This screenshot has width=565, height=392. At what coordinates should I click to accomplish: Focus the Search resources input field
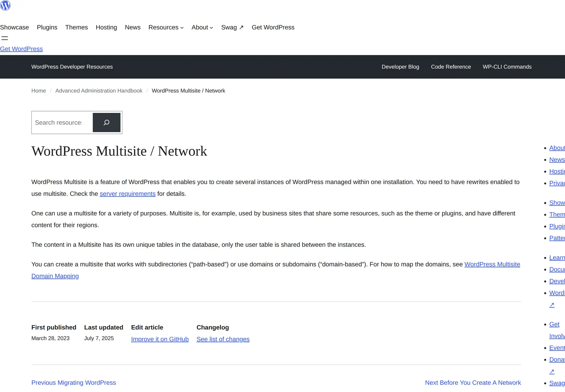pos(62,122)
